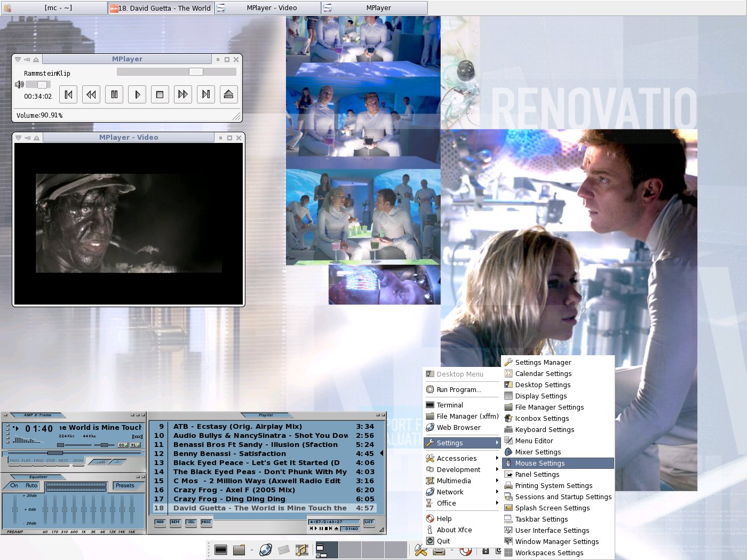Pin the MPlayer control window with the stick icon
747x560 pixels.
coord(27,60)
